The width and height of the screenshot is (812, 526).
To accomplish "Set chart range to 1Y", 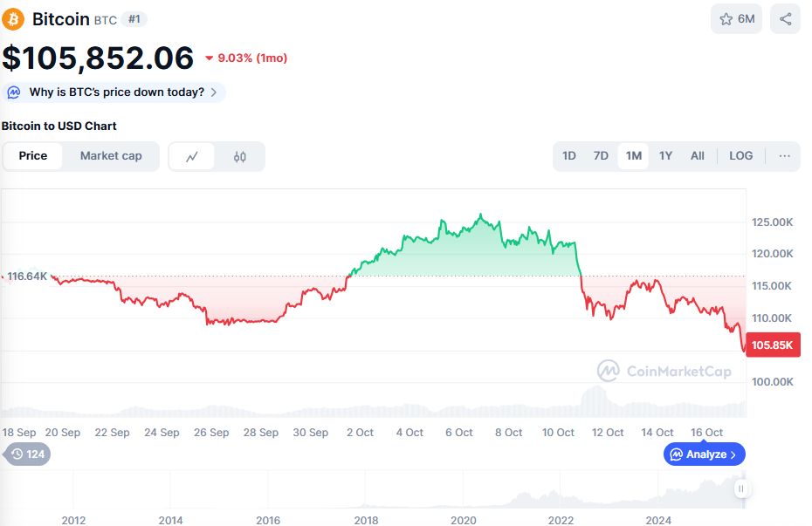I will pyautogui.click(x=665, y=155).
